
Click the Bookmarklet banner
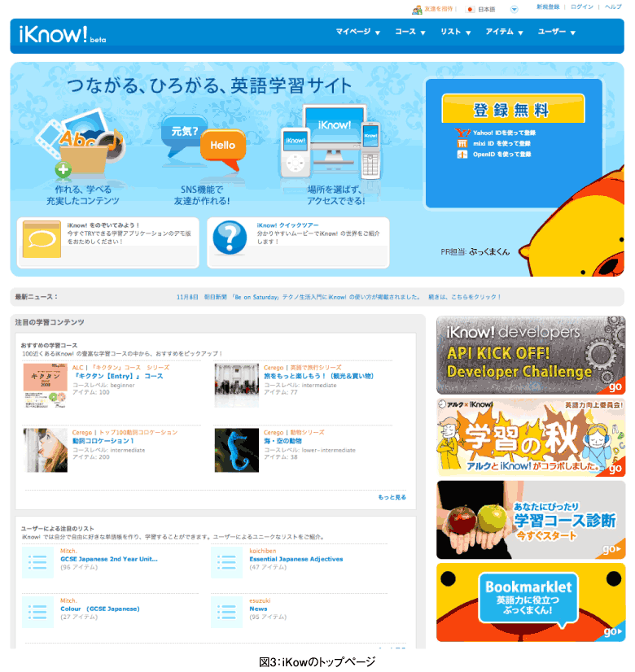pyautogui.click(x=531, y=603)
